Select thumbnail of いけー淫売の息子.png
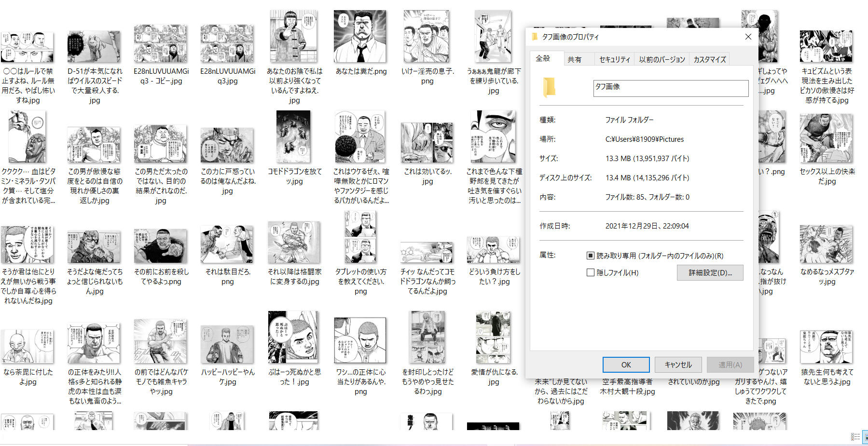The image size is (868, 446). point(427,37)
